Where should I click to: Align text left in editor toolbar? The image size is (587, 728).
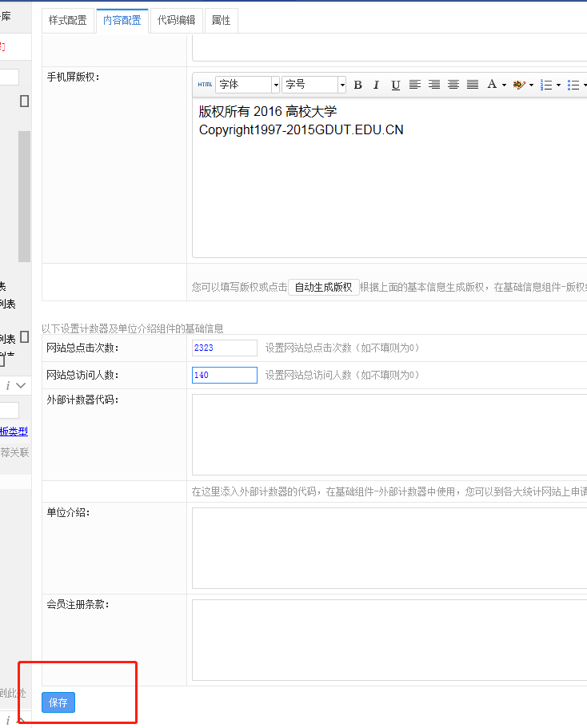click(x=415, y=85)
